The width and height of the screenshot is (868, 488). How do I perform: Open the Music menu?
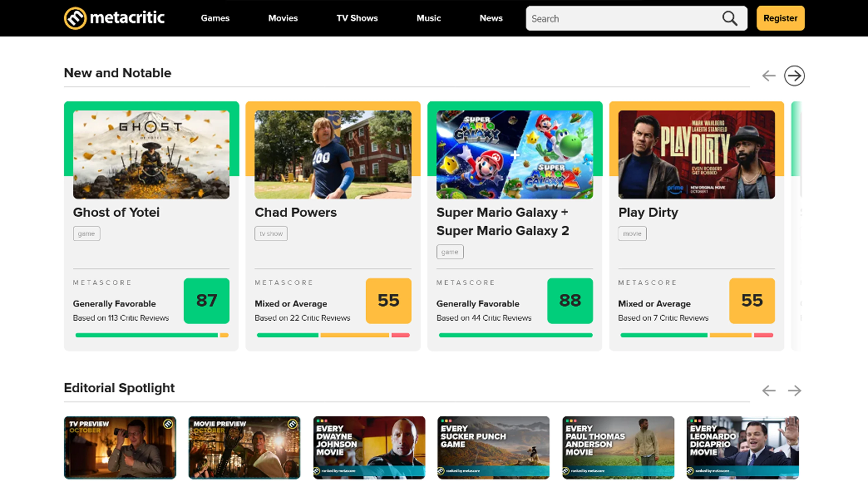pyautogui.click(x=428, y=18)
